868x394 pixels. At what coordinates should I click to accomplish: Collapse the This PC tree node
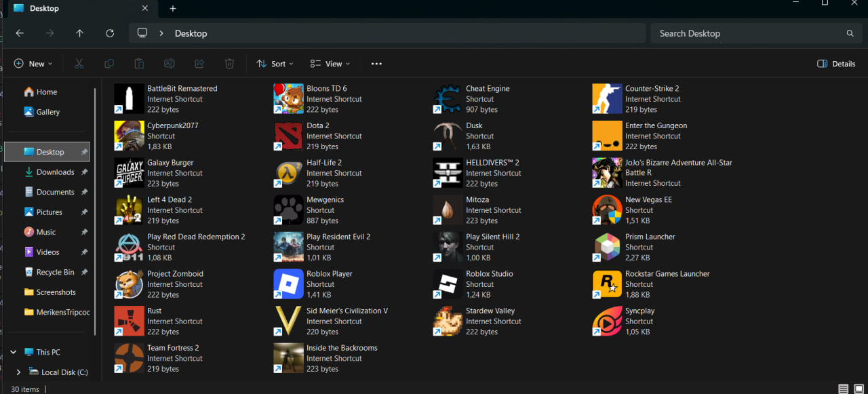[13, 352]
